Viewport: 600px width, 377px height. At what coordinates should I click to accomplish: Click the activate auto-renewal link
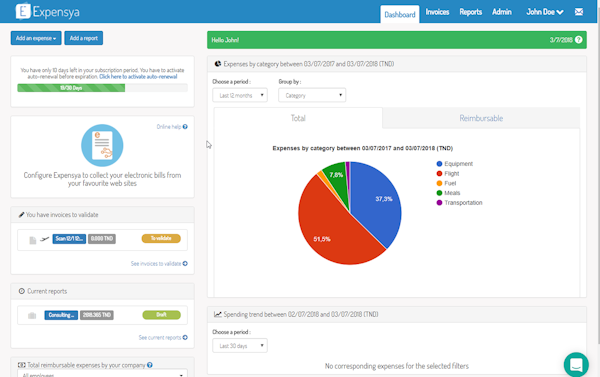pos(138,77)
